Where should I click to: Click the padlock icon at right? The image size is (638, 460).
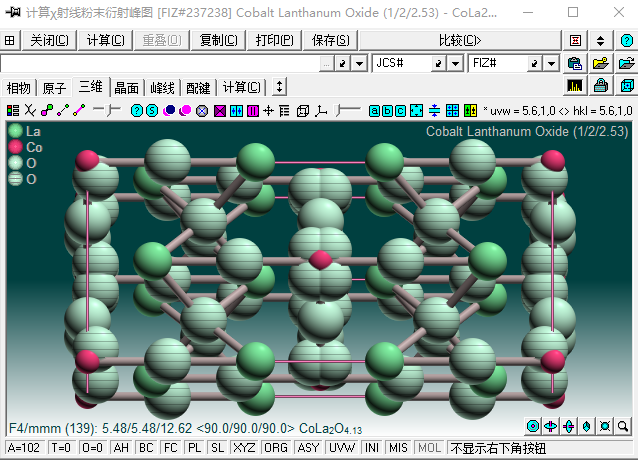[x=601, y=86]
